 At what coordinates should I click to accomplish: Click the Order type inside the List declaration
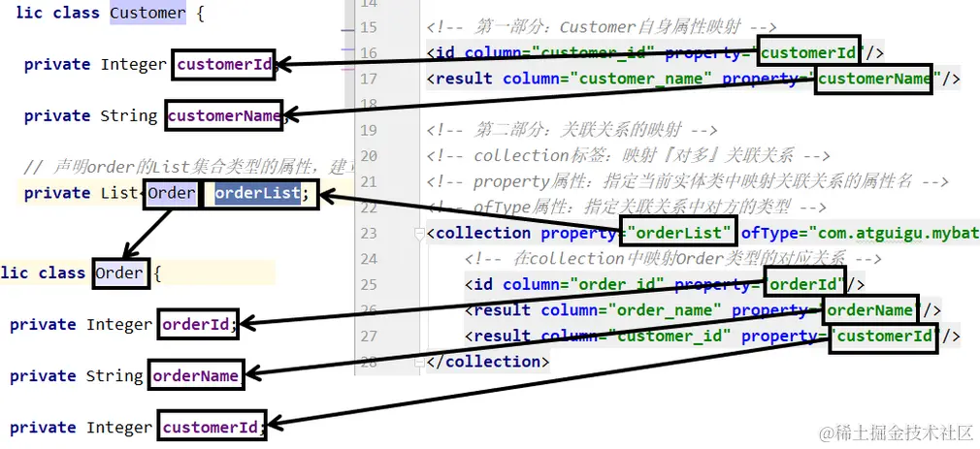tap(171, 193)
